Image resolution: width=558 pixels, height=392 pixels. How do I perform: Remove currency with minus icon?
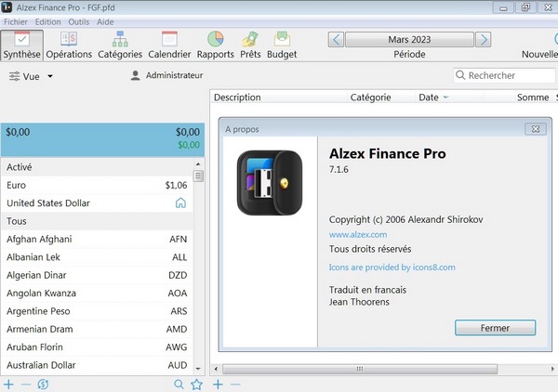point(26,385)
